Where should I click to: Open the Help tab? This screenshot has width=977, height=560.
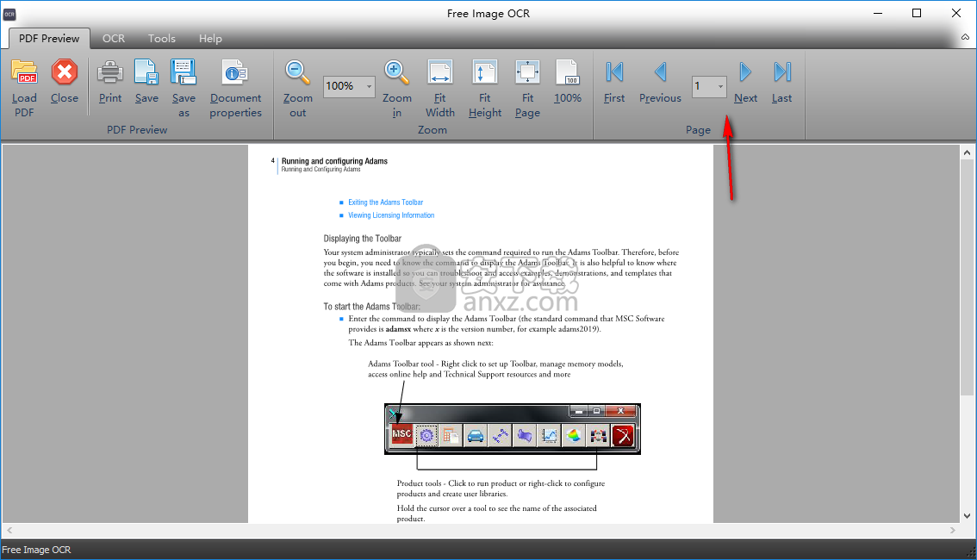pos(210,39)
